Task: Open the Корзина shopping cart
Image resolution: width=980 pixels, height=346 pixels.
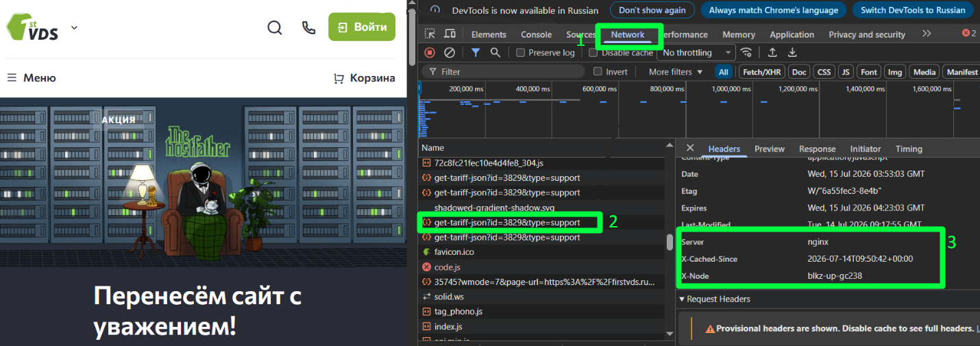Action: (x=365, y=78)
